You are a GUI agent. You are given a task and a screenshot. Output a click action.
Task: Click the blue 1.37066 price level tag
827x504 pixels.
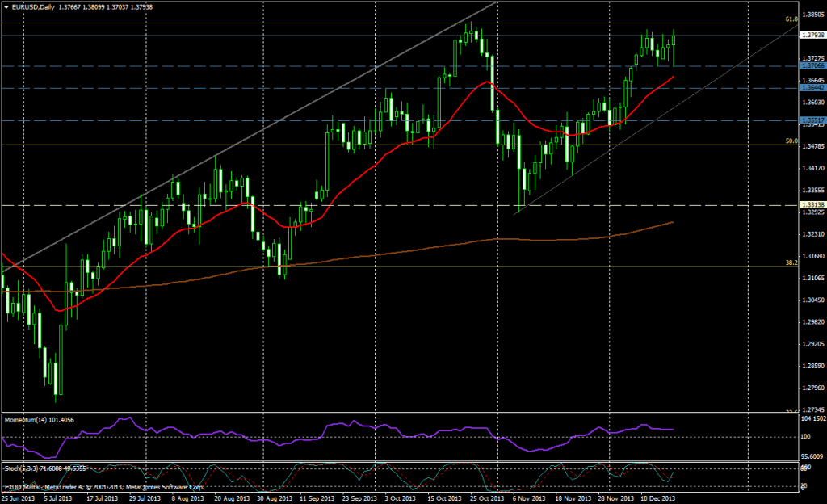[812, 66]
